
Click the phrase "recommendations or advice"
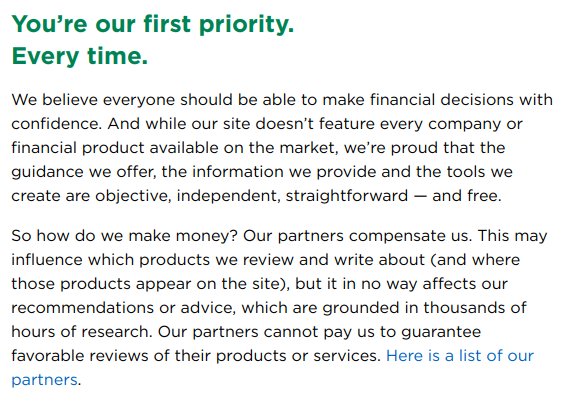pos(123,308)
